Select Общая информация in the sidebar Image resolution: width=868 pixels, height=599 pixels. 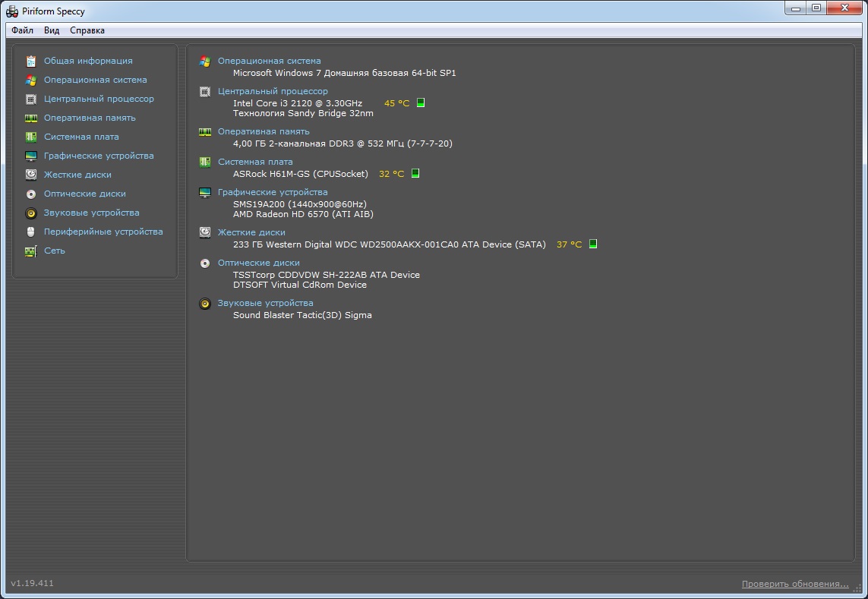pyautogui.click(x=88, y=61)
